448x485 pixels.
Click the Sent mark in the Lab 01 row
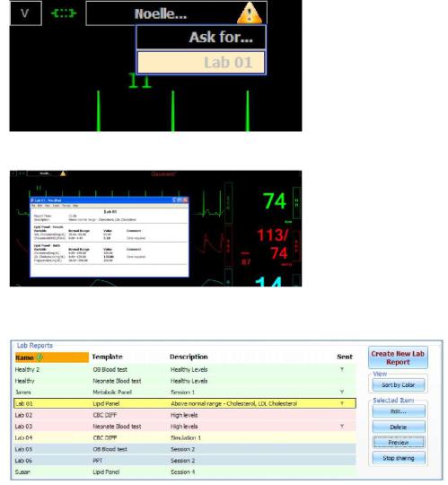342,403
